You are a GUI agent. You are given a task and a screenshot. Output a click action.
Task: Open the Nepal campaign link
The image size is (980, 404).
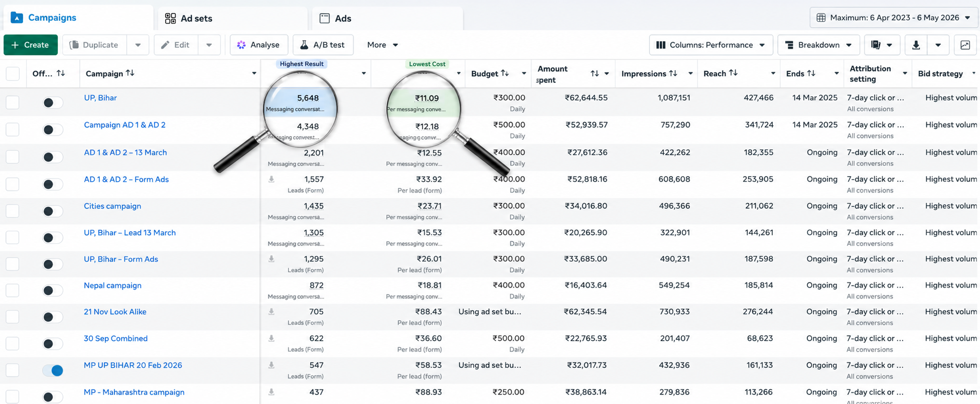[112, 285]
